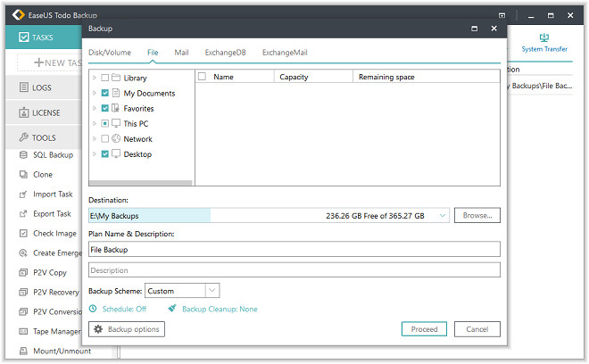Sort by the Capacity column header
The image size is (589, 364).
[313, 77]
